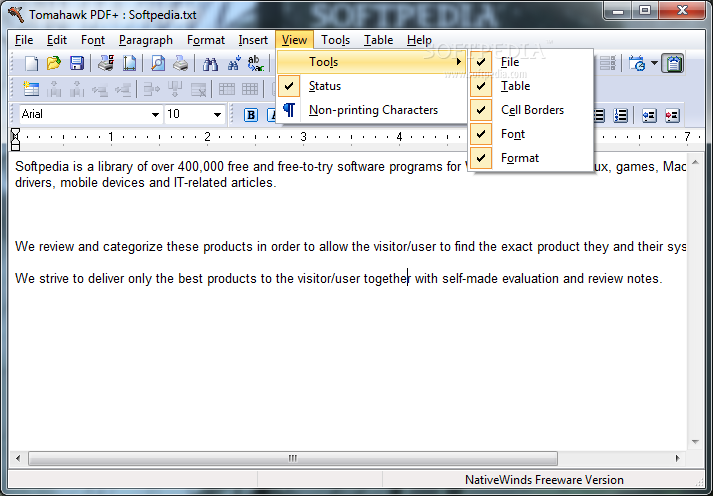Viewport: 713px width, 496px height.
Task: Open page setup (page with dimensions icon)
Action: (x=129, y=63)
